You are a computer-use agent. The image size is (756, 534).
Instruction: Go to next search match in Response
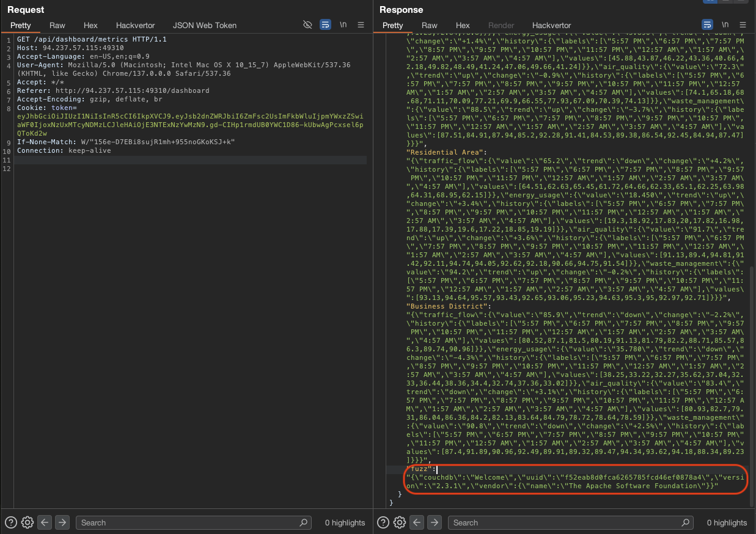[435, 522]
